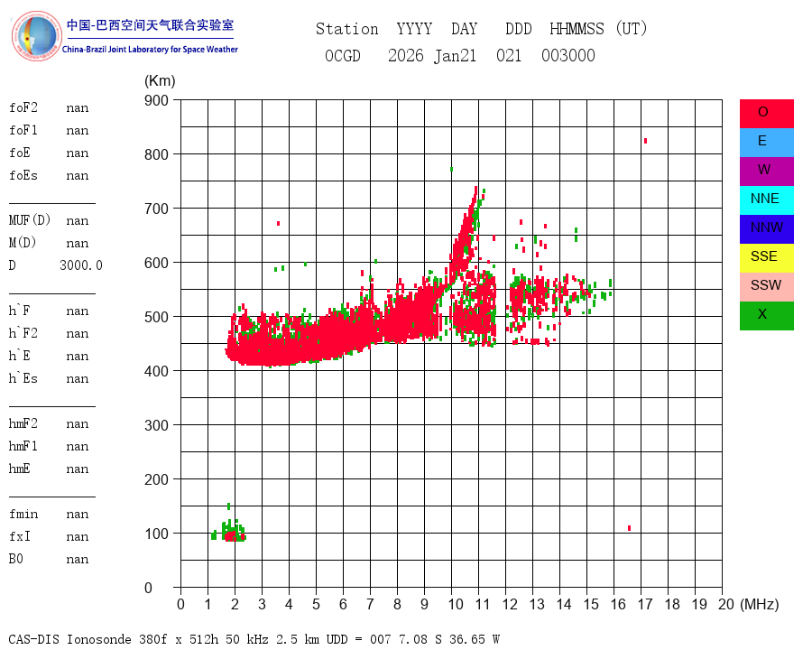Screen dimensions: 812x650
Task: Click the year value 2026
Action: (406, 55)
